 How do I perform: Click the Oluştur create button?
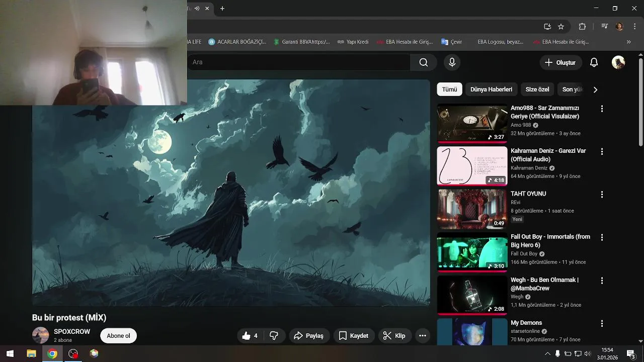point(560,62)
